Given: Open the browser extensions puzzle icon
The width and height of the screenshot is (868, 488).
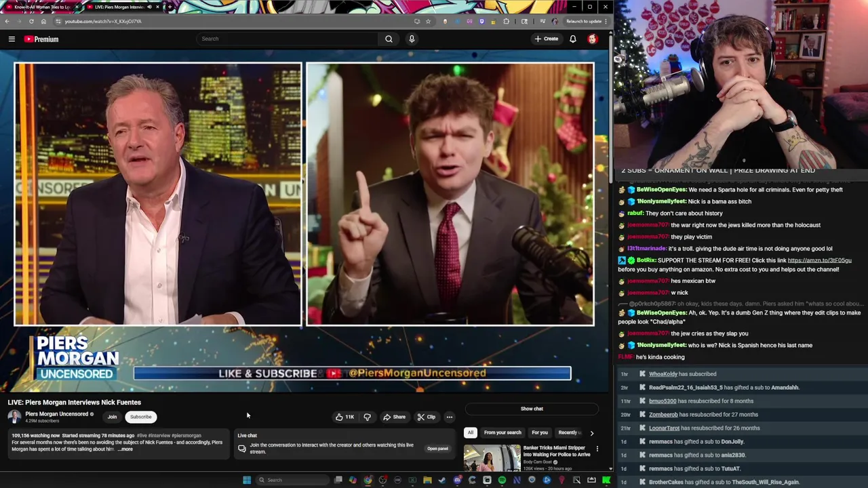Looking at the screenshot, I should (506, 21).
